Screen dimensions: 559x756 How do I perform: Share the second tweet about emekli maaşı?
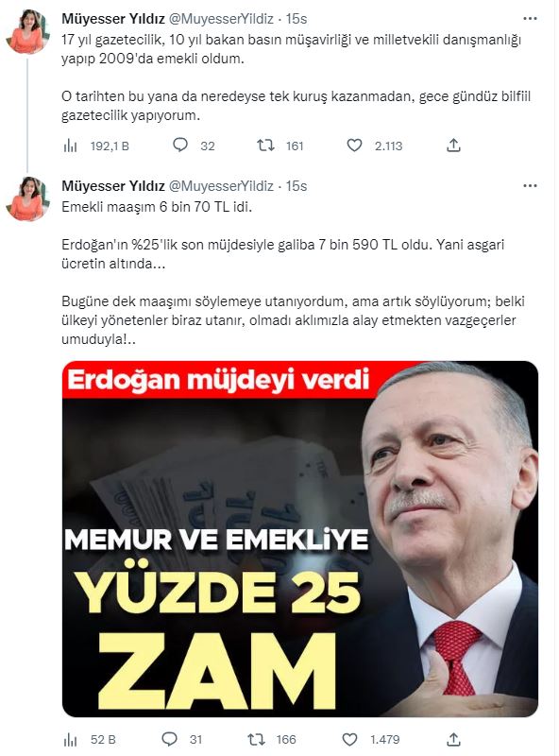453,739
